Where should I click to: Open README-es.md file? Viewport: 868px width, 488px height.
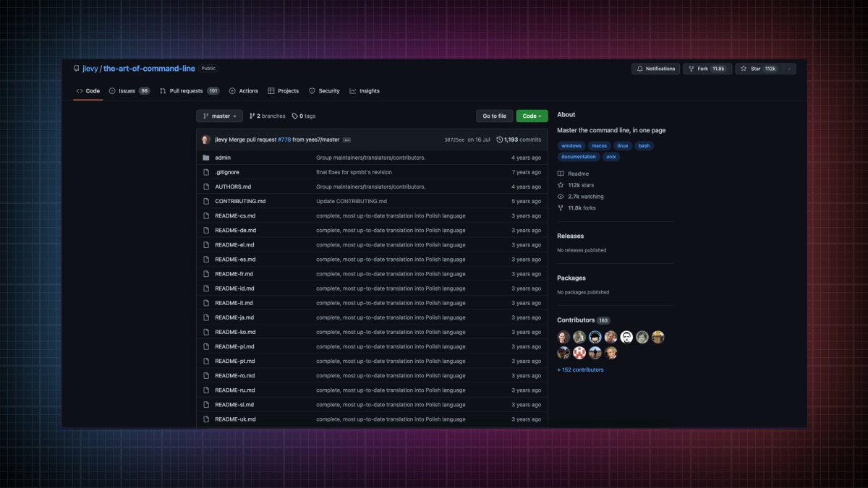235,259
